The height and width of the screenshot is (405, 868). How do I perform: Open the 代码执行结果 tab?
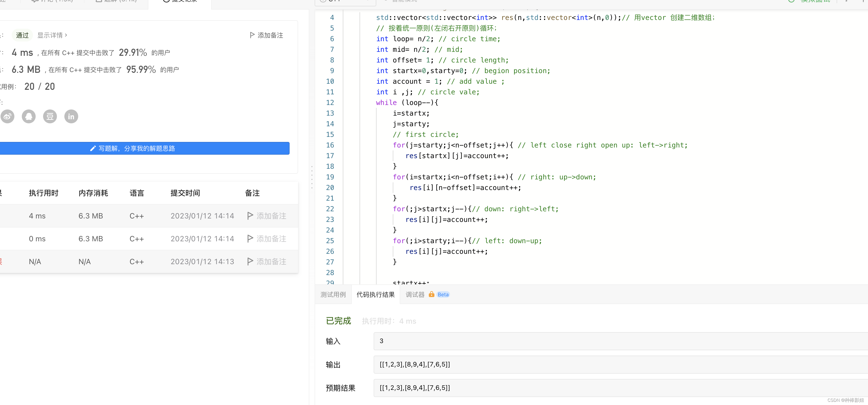coord(375,294)
